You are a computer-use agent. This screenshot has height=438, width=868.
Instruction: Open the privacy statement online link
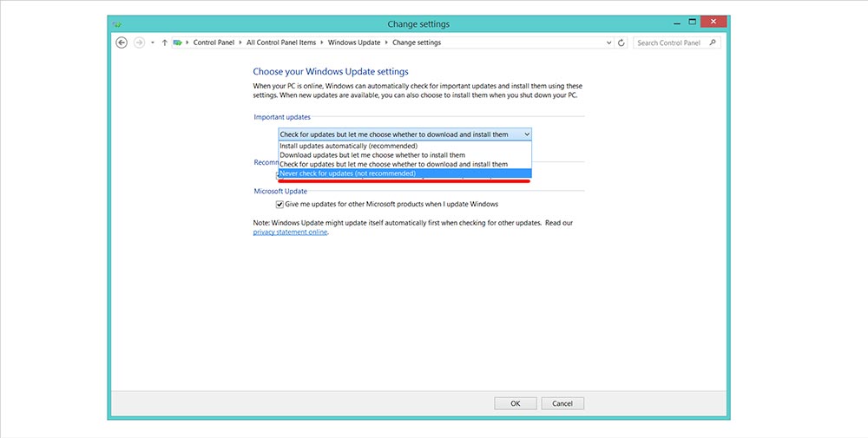pos(290,232)
